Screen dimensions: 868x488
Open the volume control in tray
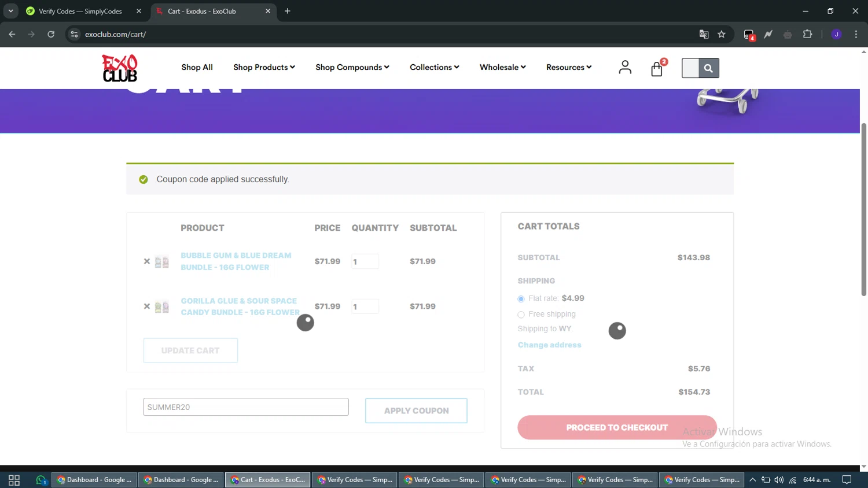click(779, 480)
